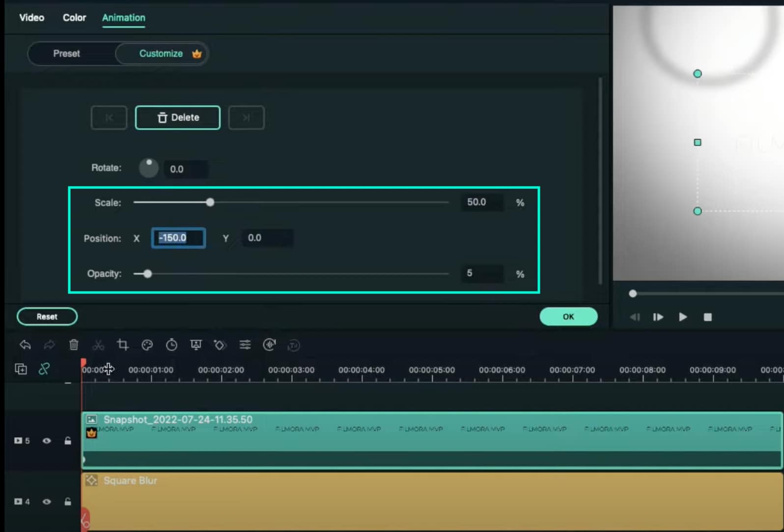Click the lower circular transform handle in preview
The image size is (784, 532).
tap(698, 211)
